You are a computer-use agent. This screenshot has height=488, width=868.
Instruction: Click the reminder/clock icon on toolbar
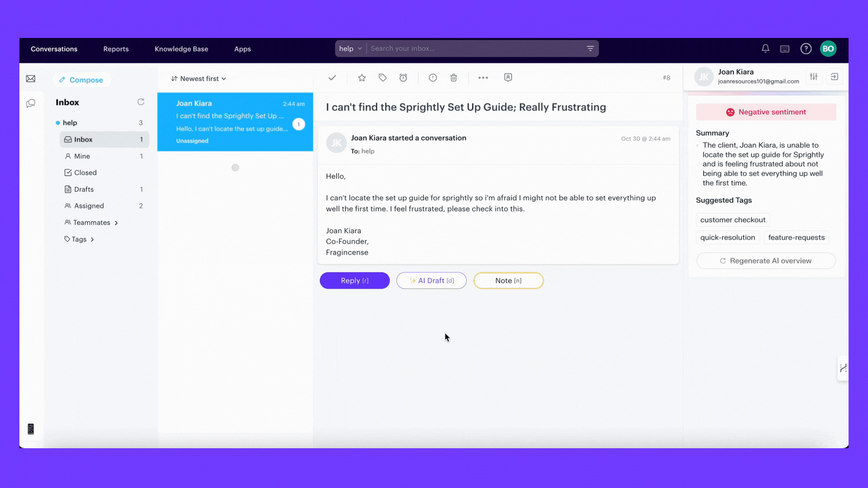pos(403,77)
